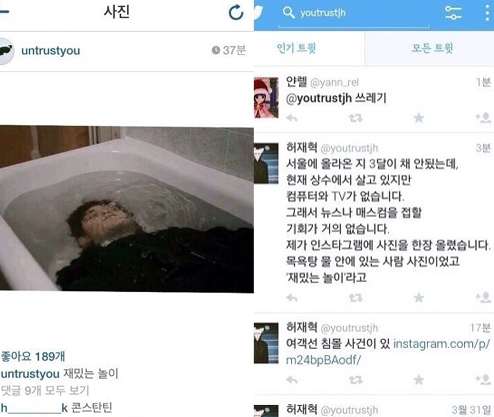
Task: Reply to the 허재혁 tweet posted 17분 ago
Action: [292, 380]
